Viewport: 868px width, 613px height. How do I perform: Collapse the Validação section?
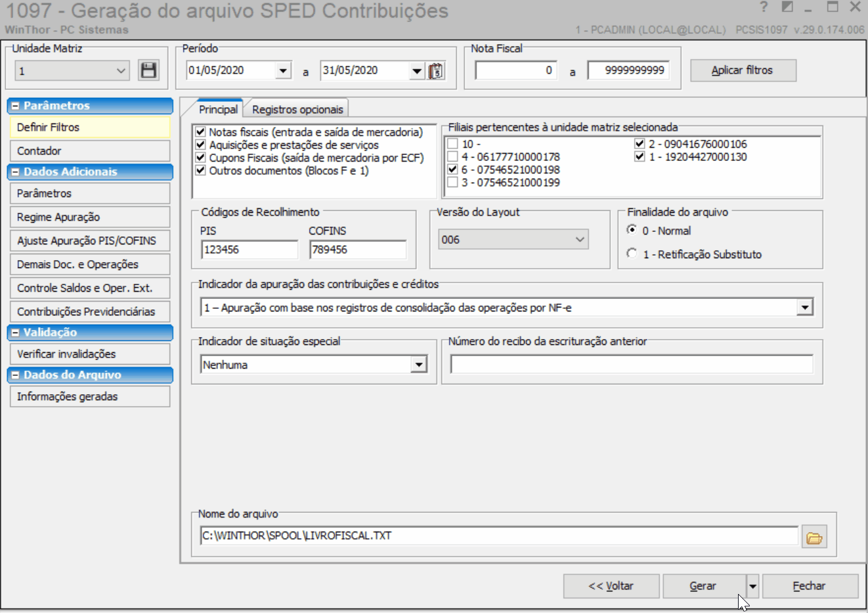click(x=15, y=333)
